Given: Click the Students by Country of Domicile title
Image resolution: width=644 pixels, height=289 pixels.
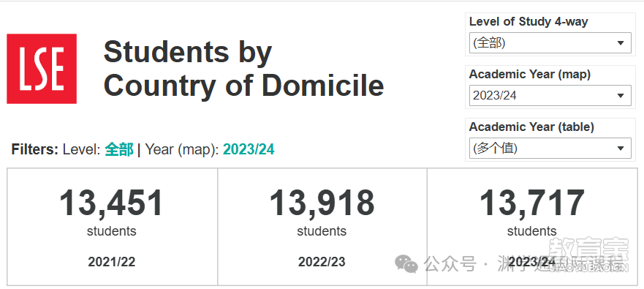Looking at the screenshot, I should point(243,68).
